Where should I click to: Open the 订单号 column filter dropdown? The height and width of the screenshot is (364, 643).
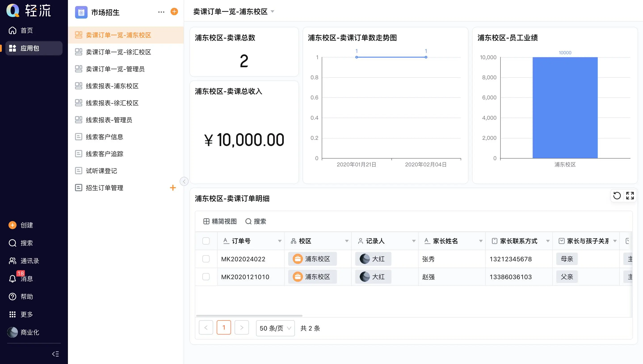pyautogui.click(x=279, y=241)
